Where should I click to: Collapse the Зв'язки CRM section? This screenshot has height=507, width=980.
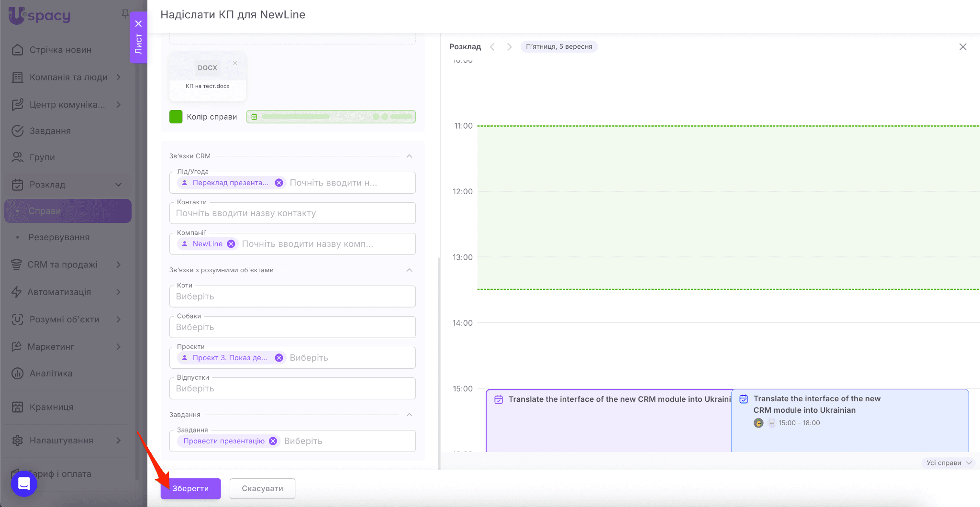click(409, 156)
